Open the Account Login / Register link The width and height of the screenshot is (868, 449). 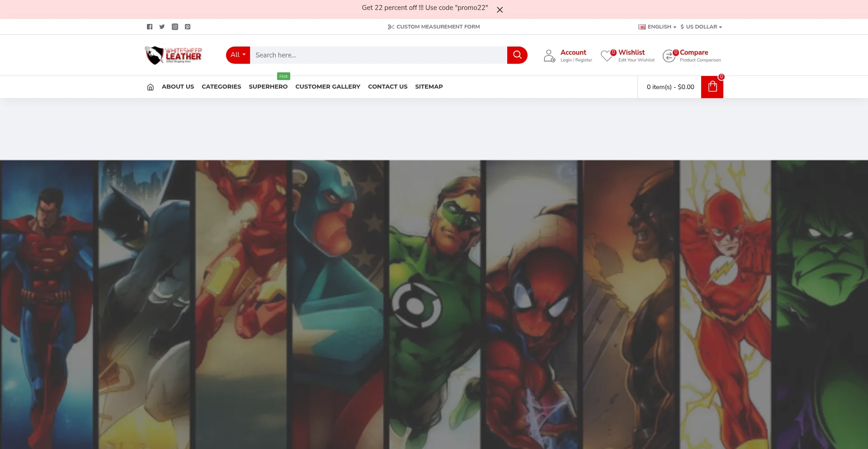pos(576,56)
